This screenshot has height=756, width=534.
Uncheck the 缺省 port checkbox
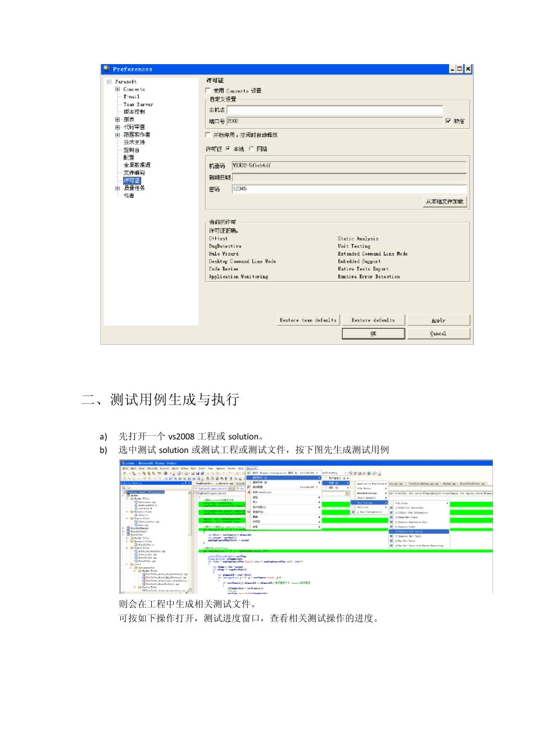pos(448,121)
